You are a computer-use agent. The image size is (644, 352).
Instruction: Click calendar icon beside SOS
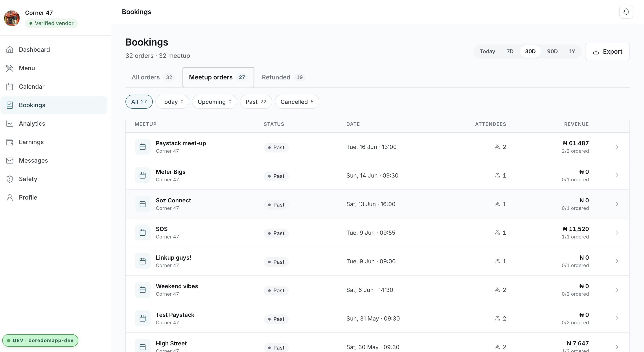pyautogui.click(x=142, y=233)
